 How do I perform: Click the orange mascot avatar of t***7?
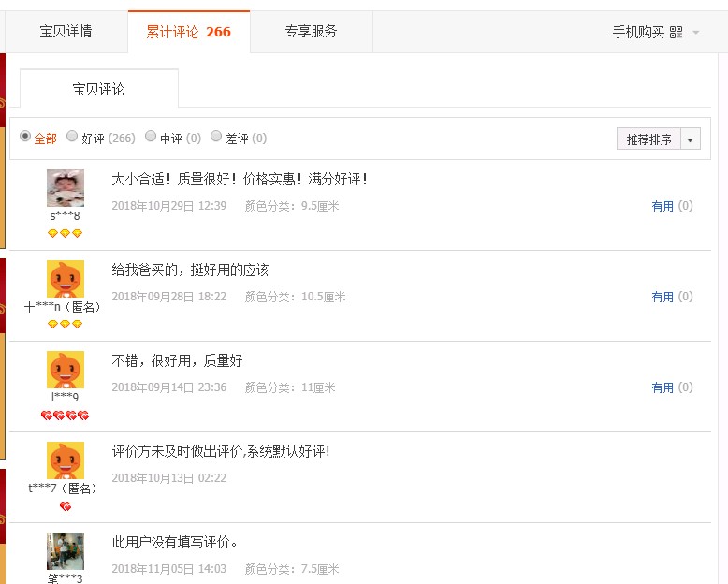click(66, 460)
